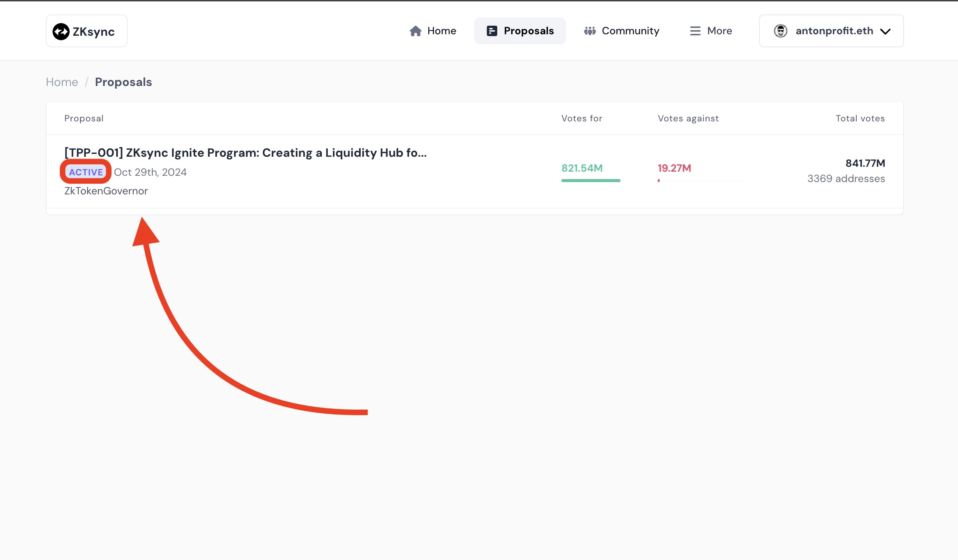The height and width of the screenshot is (560, 958).
Task: Click the 19.27M votes against value
Action: tap(674, 168)
